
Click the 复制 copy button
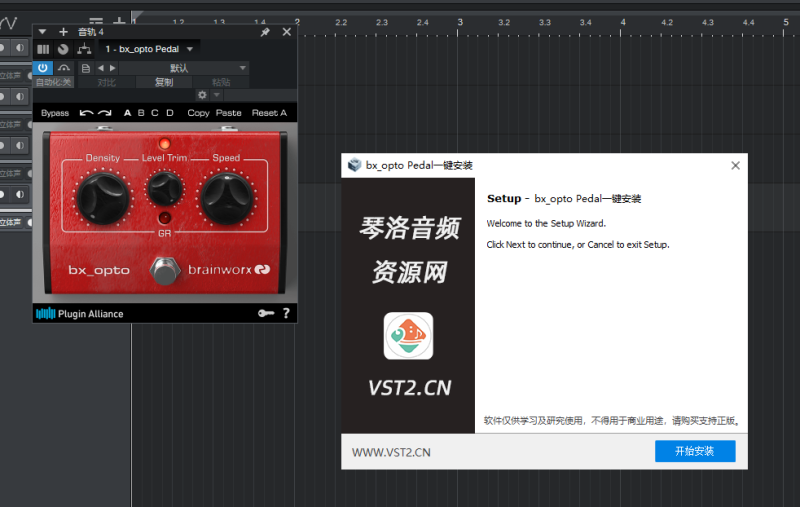[x=164, y=82]
